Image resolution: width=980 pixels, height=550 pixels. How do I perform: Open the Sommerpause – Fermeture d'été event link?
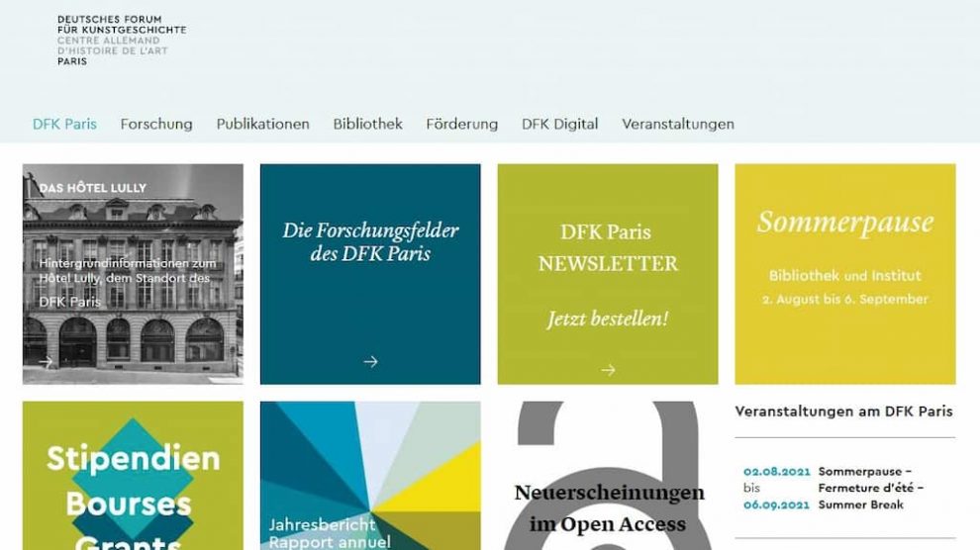871,488
